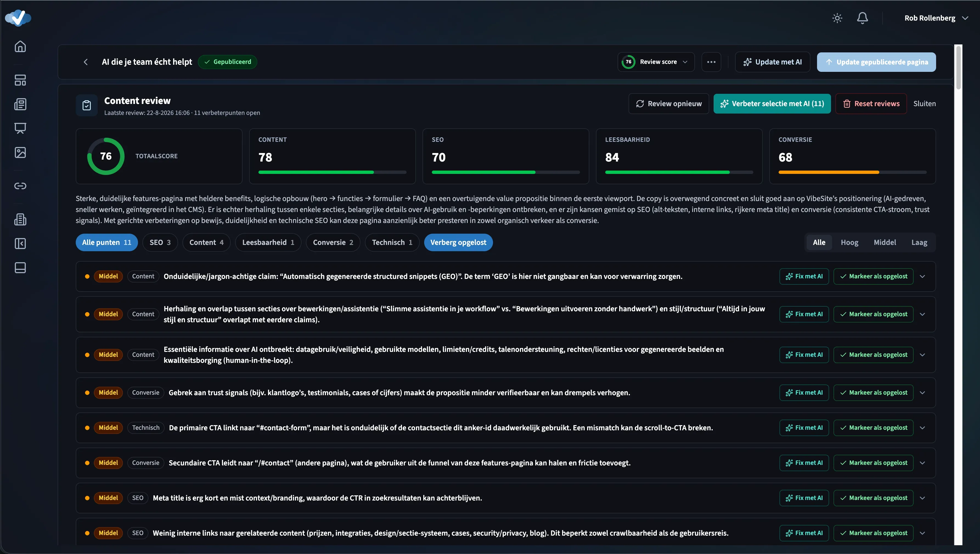Screen dimensions: 980x554
Task: Open the Review score dropdown
Action: (656, 62)
